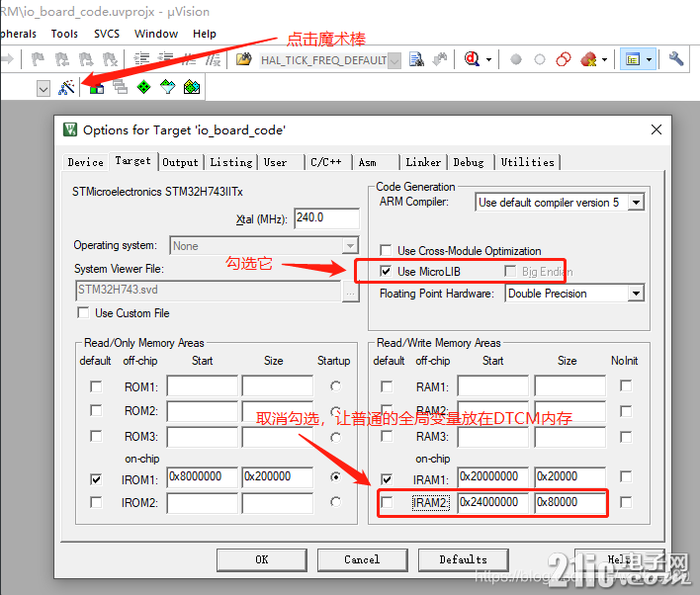The image size is (700, 595).
Task: Open the breakpoints dropdown arrow
Action: tap(604, 59)
